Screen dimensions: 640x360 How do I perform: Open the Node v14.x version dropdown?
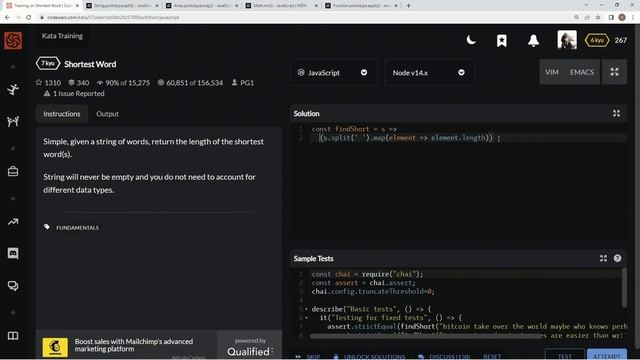[429, 73]
